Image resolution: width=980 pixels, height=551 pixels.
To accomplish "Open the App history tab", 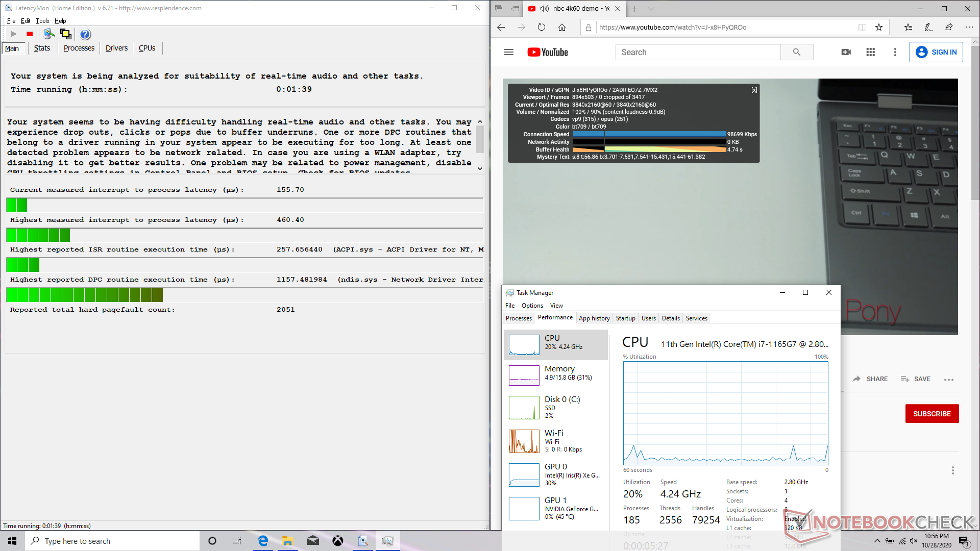I will pos(594,318).
